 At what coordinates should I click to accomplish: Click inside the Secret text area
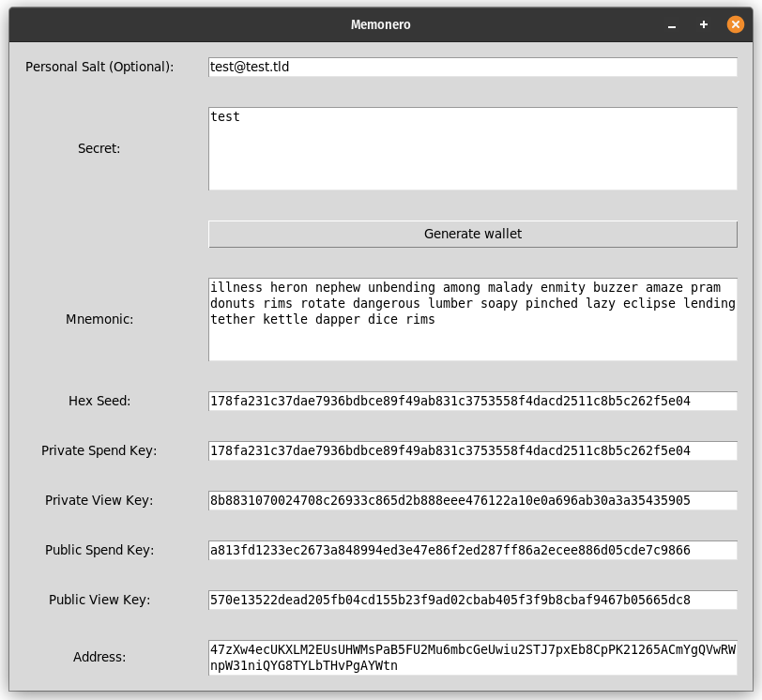tap(473, 148)
